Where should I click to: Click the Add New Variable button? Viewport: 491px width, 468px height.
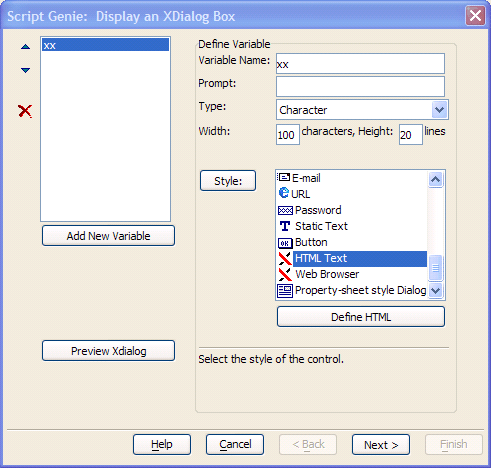point(108,236)
